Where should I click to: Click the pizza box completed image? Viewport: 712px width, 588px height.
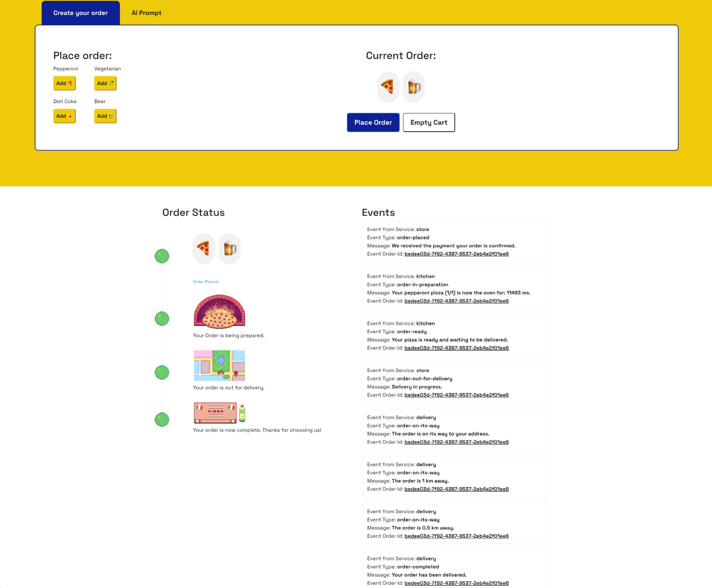[x=219, y=413]
